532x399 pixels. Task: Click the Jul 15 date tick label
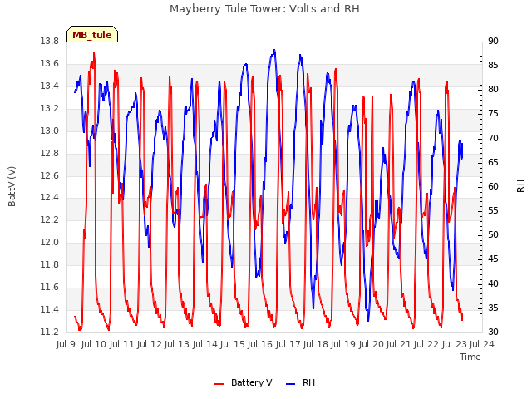coord(232,344)
